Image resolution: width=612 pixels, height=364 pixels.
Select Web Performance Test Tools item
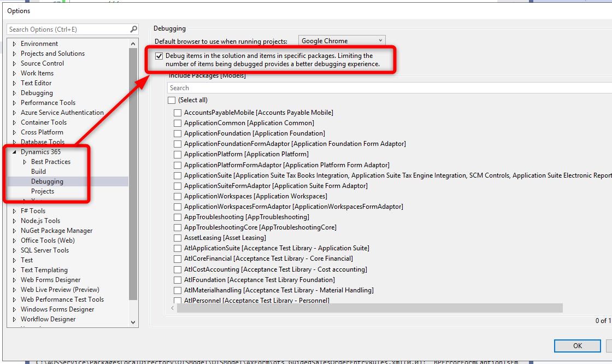(x=62, y=300)
